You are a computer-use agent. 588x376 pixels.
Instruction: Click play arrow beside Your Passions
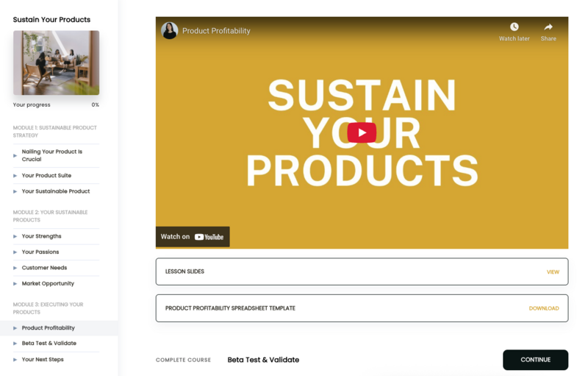[15, 252]
